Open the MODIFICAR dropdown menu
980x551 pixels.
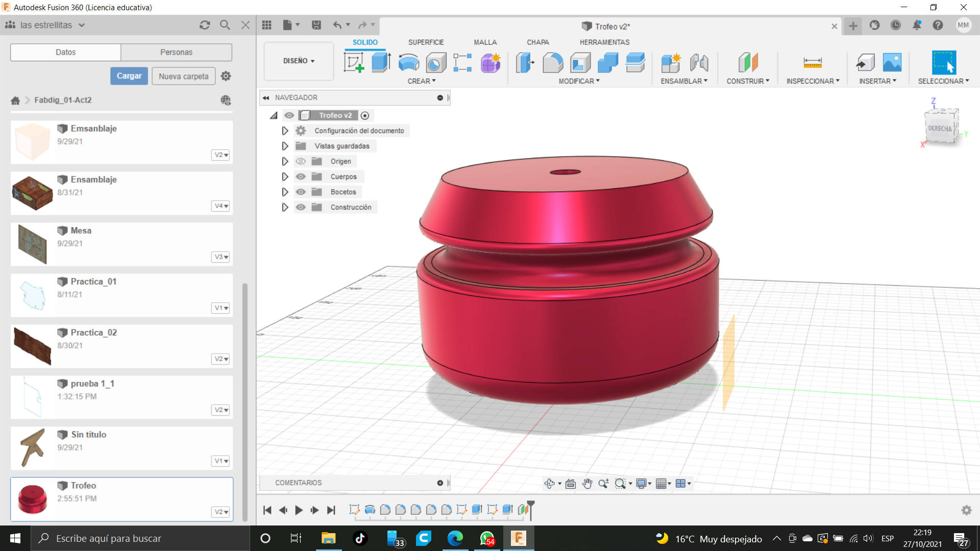(579, 81)
